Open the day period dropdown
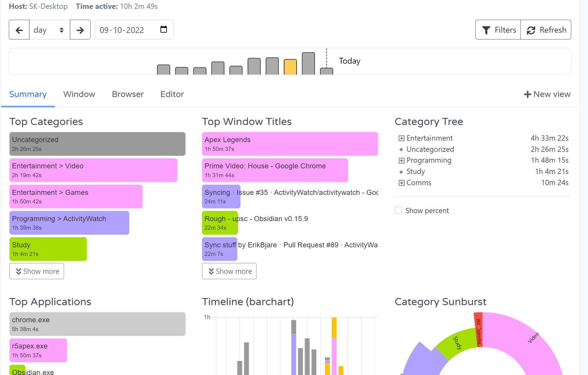The image size is (588, 375). coord(50,30)
